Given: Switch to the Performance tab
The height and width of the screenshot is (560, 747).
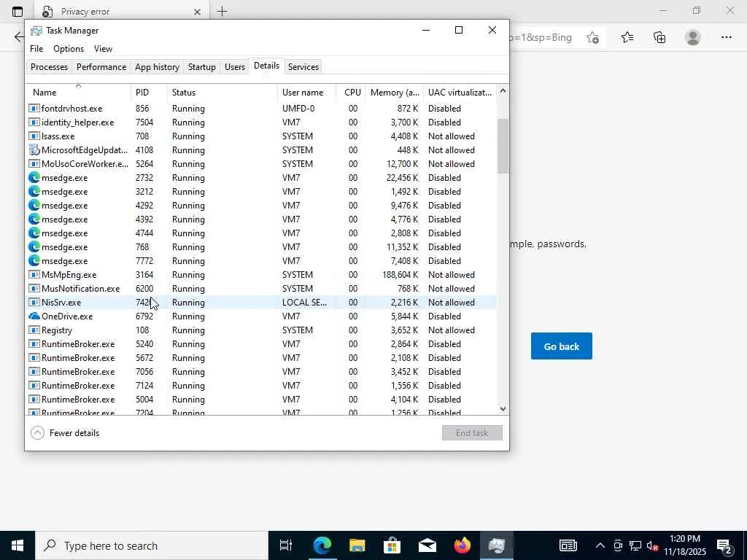Looking at the screenshot, I should (101, 66).
